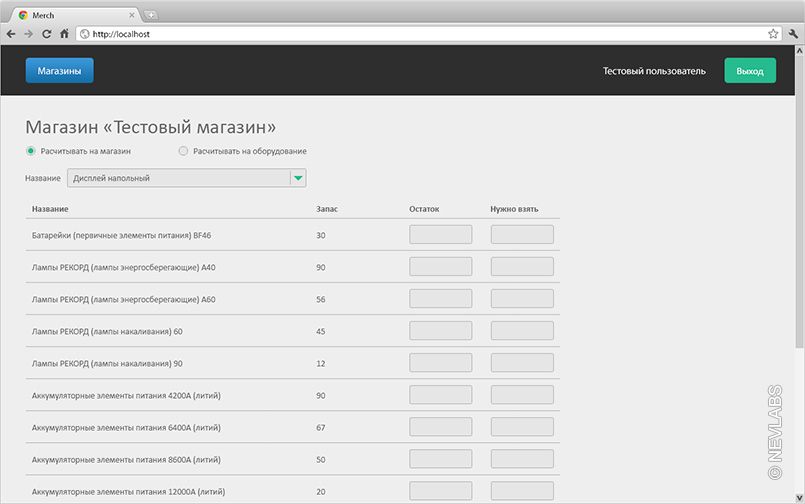Open the Название combo box field

point(178,178)
